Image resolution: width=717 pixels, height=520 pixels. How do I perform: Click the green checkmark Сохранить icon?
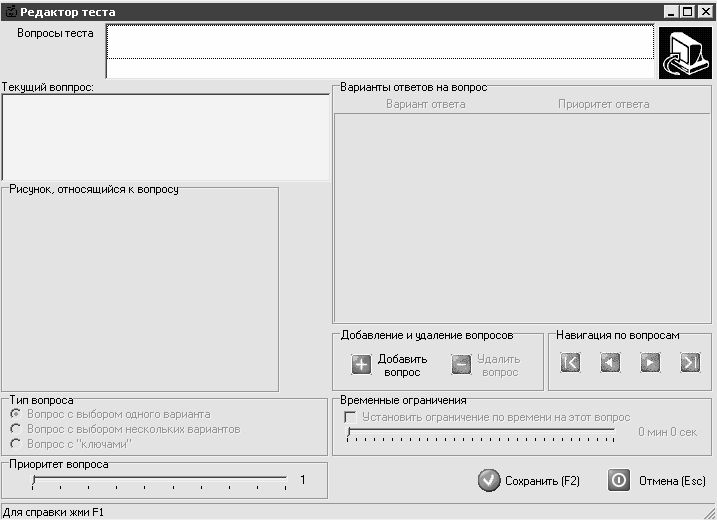(x=489, y=480)
